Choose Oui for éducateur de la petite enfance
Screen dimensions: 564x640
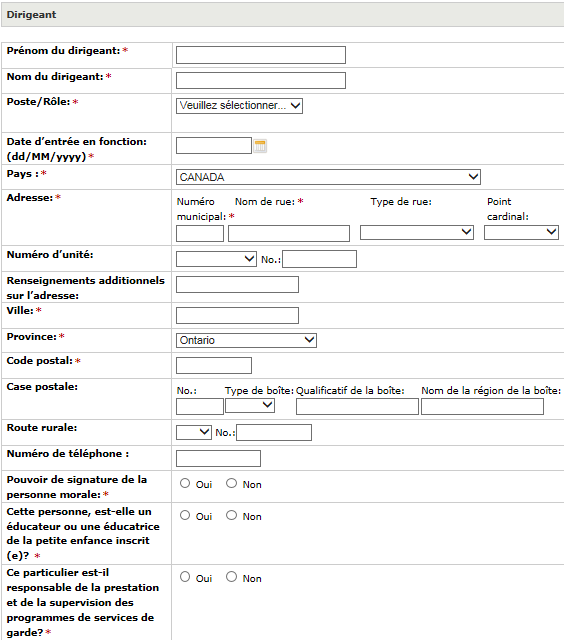coord(185,515)
